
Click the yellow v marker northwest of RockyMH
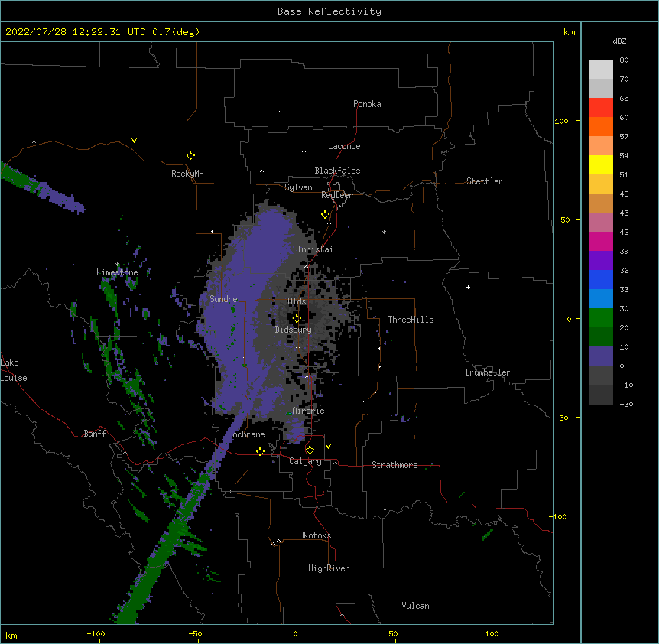coord(134,141)
